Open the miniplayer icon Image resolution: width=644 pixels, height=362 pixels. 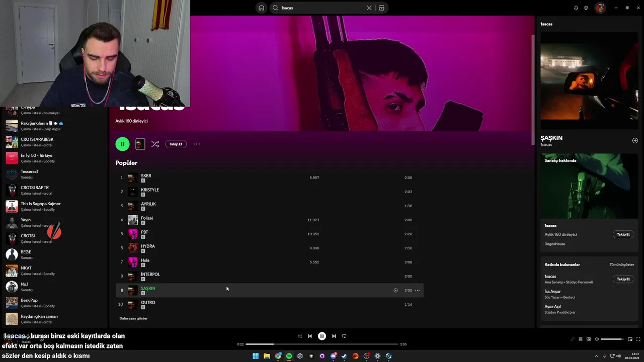coord(630,339)
